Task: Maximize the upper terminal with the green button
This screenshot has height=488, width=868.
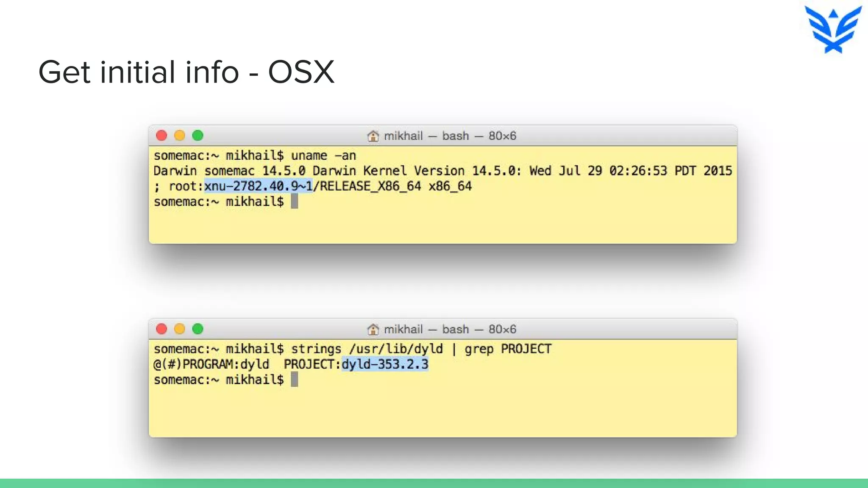Action: [198, 136]
